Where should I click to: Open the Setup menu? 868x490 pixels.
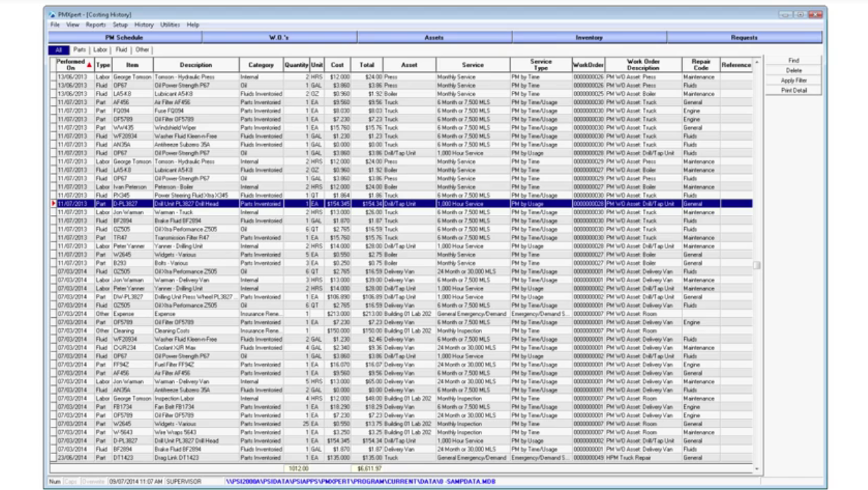[x=120, y=25]
